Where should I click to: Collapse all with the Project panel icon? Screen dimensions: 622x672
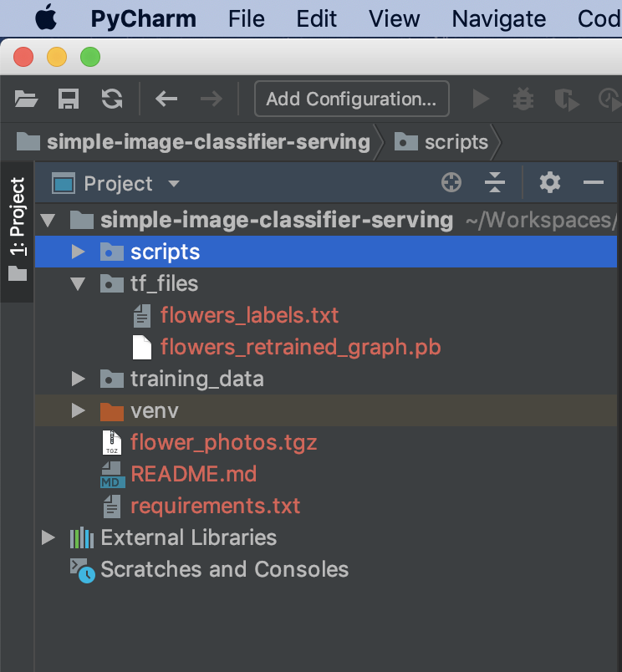click(x=495, y=183)
